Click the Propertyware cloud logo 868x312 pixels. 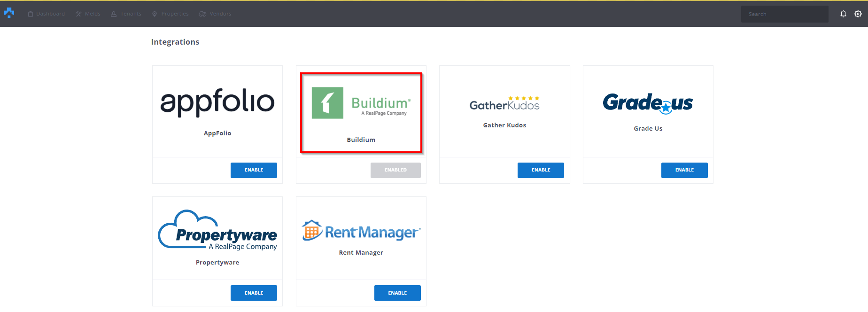click(x=217, y=230)
